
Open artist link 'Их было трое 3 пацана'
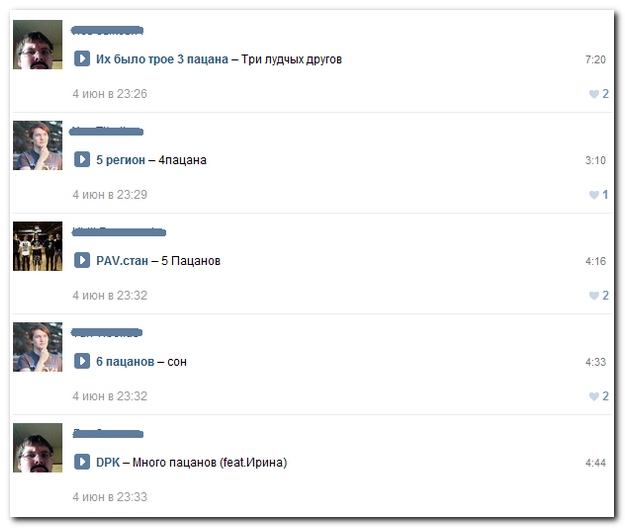point(162,59)
